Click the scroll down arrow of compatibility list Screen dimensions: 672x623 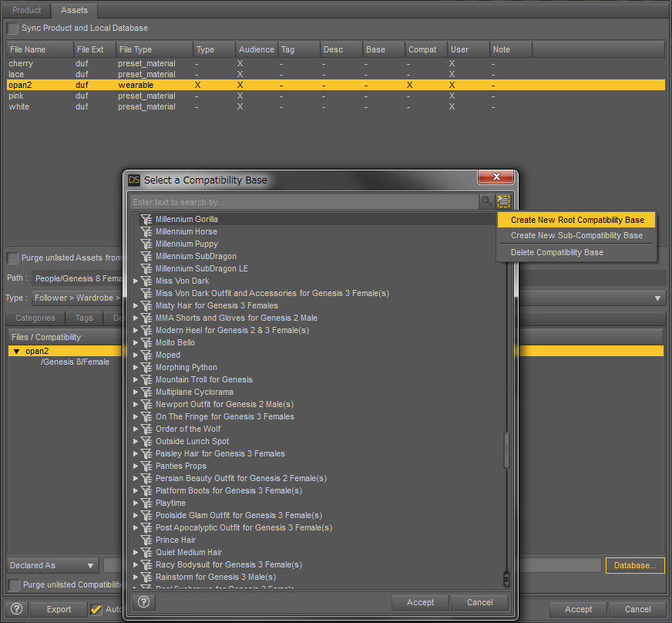click(x=506, y=582)
